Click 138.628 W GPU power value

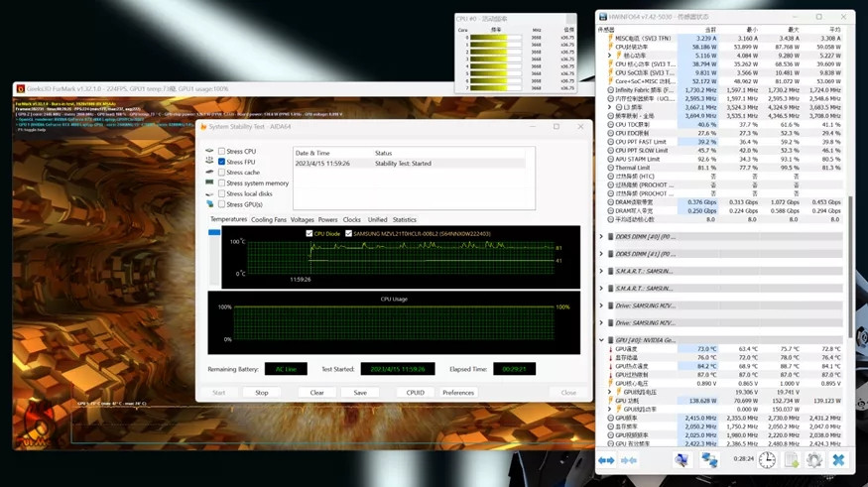click(x=700, y=401)
